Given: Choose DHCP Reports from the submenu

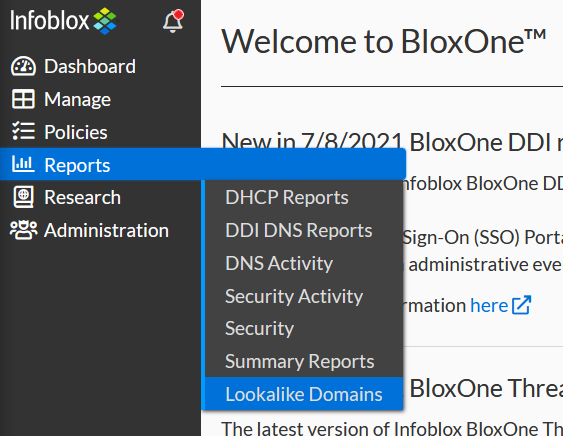Looking at the screenshot, I should [x=304, y=197].
